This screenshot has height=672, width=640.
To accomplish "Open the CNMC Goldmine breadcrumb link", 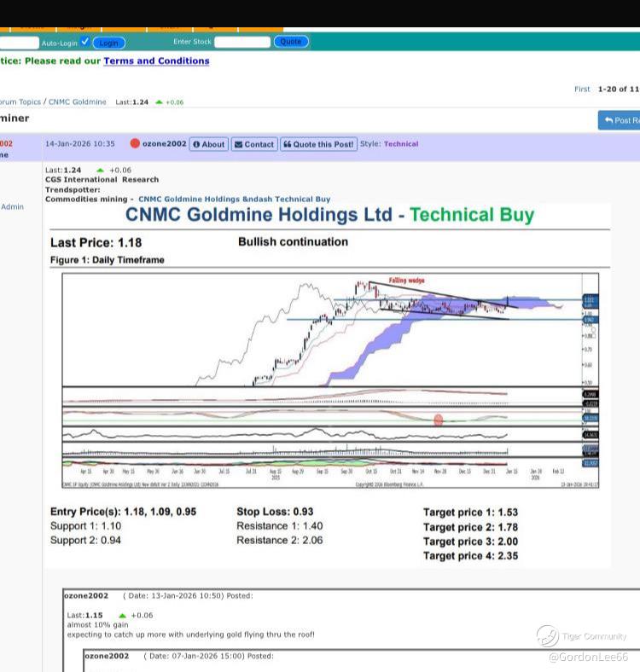I will [77, 102].
